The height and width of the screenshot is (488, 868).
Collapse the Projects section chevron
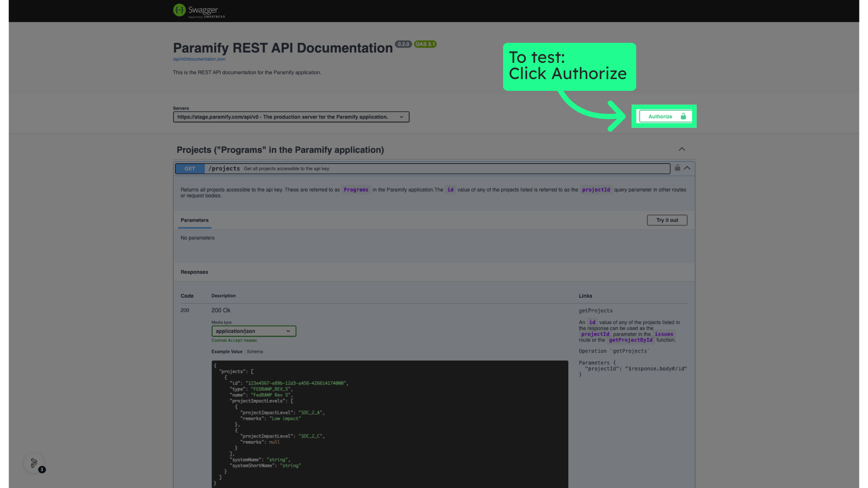pyautogui.click(x=682, y=149)
